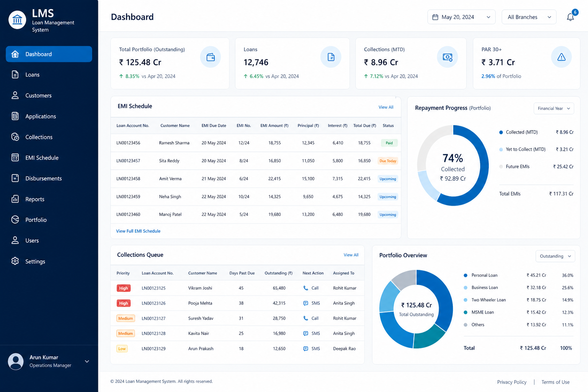Screen dimensions: 588x392
Task: Click the SMS icon for Kavita Nair
Action: (305, 333)
